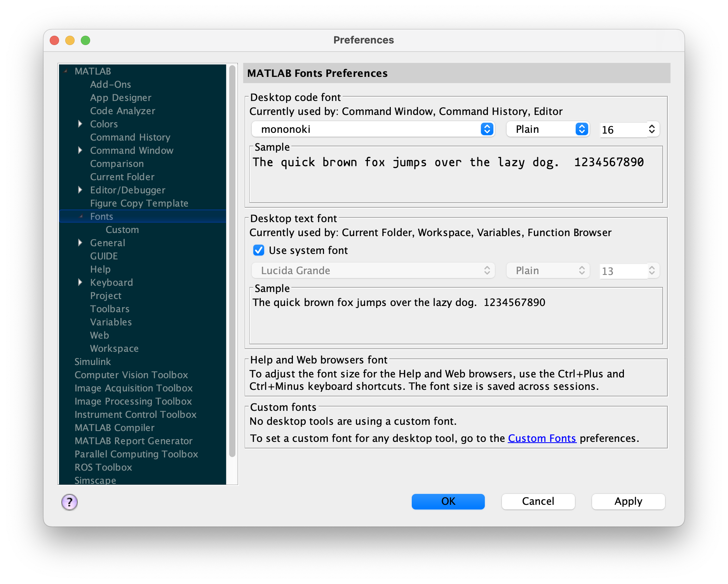This screenshot has height=584, width=728.
Task: Select Image Processing Toolbox preferences
Action: 133,401
